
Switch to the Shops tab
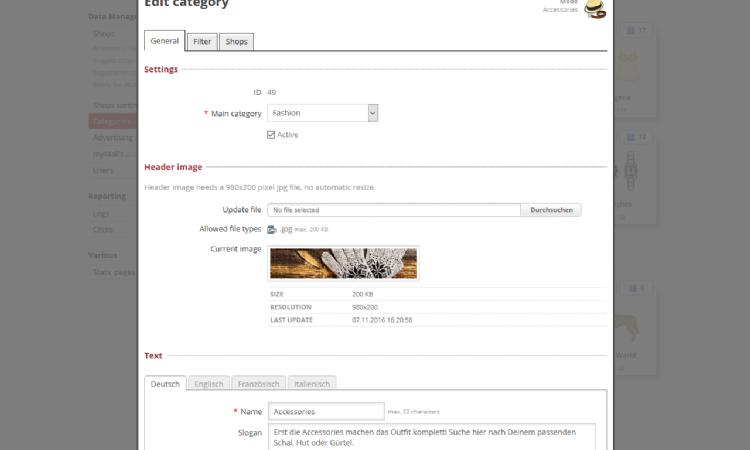coord(236,41)
